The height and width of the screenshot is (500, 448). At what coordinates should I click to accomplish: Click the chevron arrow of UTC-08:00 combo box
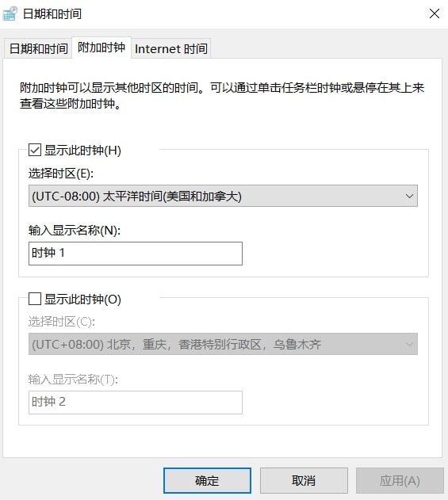point(409,196)
